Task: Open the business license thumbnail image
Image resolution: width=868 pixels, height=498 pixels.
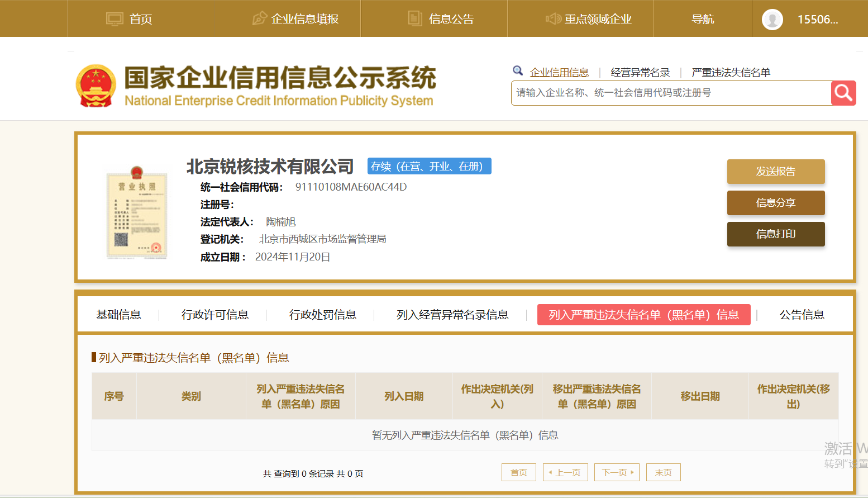Action: point(137,214)
